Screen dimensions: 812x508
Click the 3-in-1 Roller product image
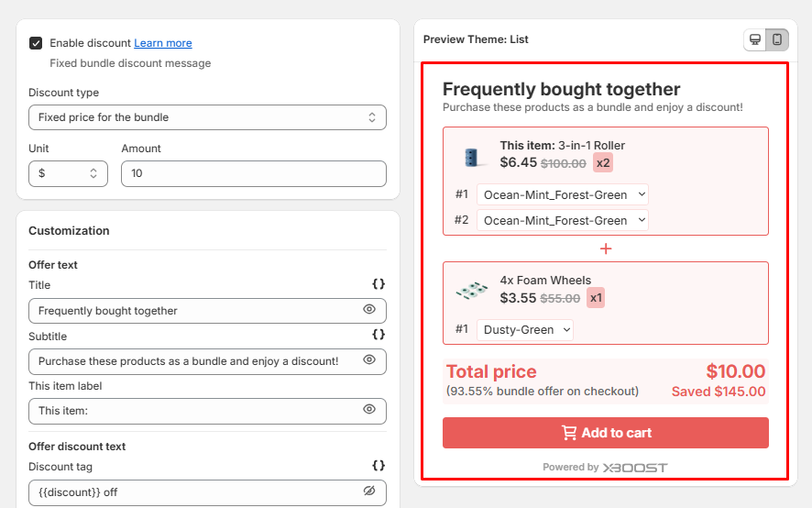click(x=473, y=157)
